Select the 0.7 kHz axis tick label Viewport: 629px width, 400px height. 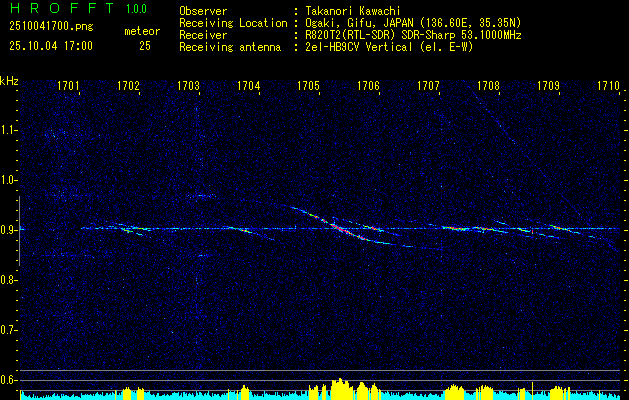pos(8,330)
